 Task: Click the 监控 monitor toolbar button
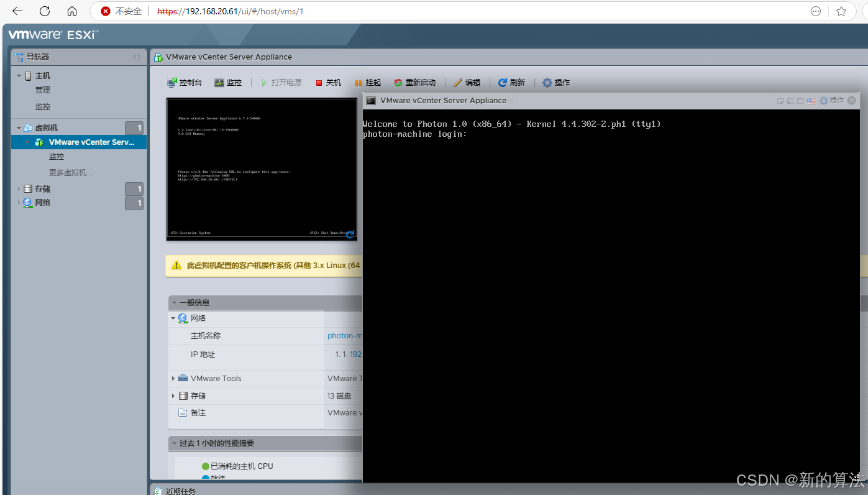click(x=228, y=83)
